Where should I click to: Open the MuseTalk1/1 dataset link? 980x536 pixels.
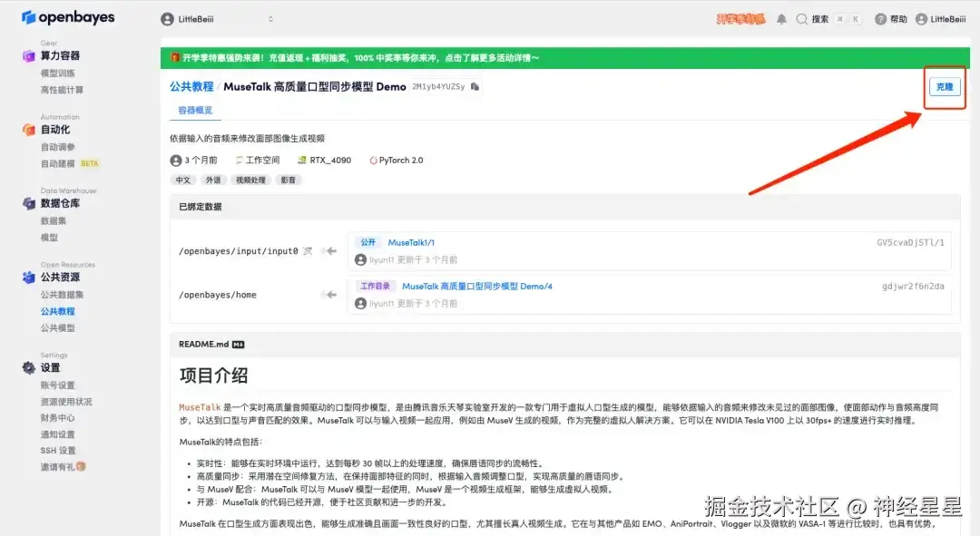(x=411, y=242)
